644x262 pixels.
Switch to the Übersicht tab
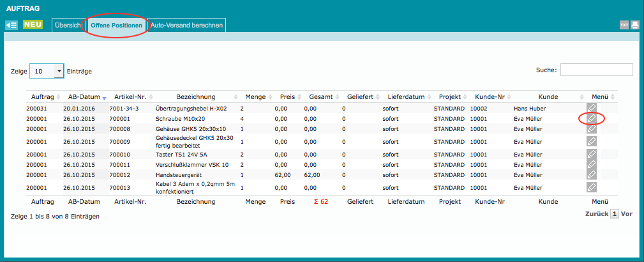pos(66,25)
